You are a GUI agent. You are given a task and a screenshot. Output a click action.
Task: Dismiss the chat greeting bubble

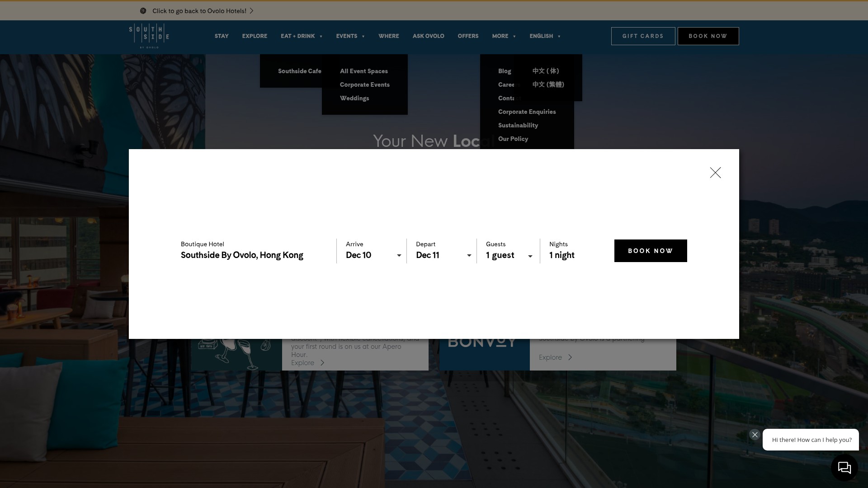pyautogui.click(x=755, y=435)
